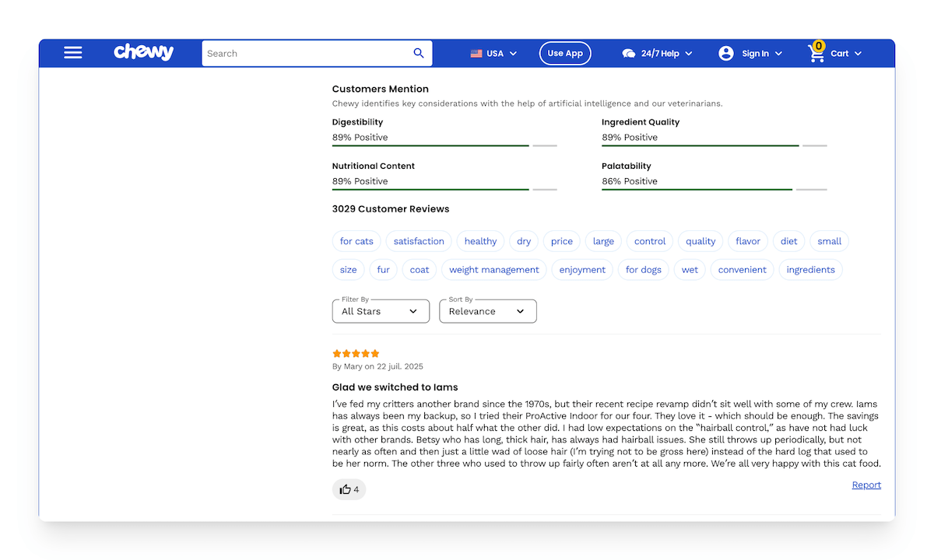Click the shopping cart icon
Image resolution: width=934 pixels, height=560 pixels.
(816, 52)
